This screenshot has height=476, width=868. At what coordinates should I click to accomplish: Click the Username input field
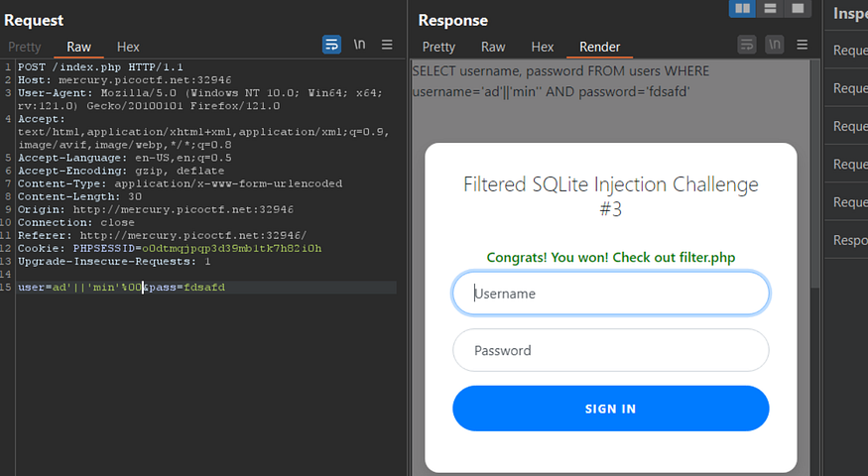(610, 294)
